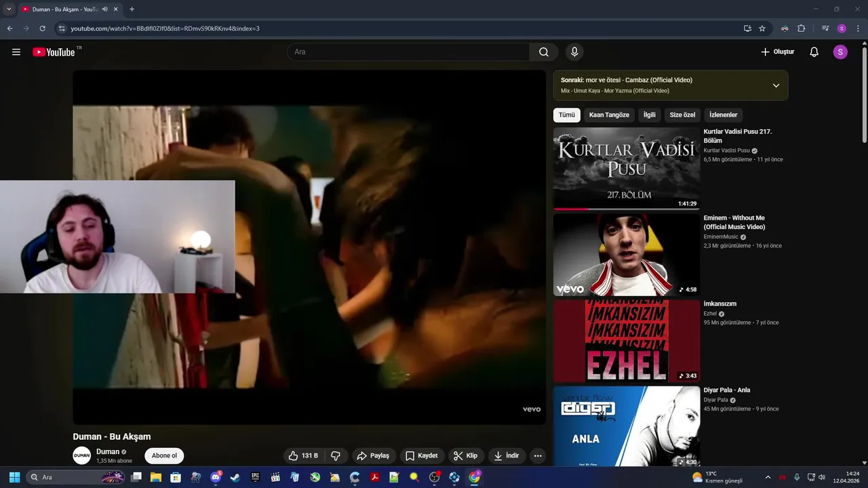
Task: Open the Chrome three-dot menu
Action: 858,28
